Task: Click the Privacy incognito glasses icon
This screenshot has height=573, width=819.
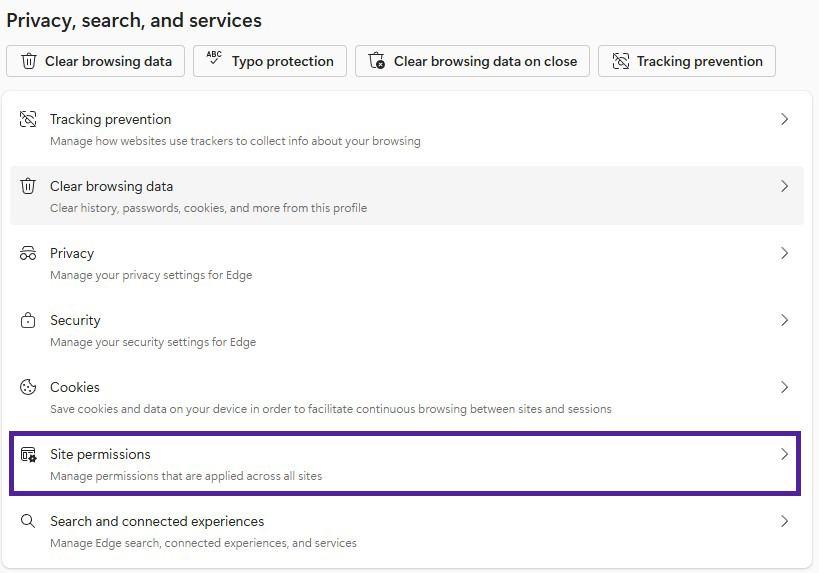Action: [28, 254]
